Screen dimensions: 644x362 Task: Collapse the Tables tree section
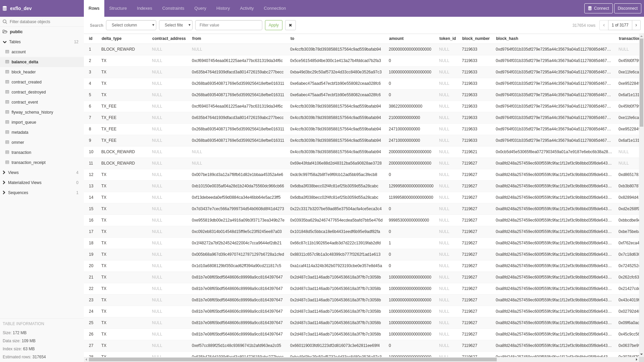point(5,42)
